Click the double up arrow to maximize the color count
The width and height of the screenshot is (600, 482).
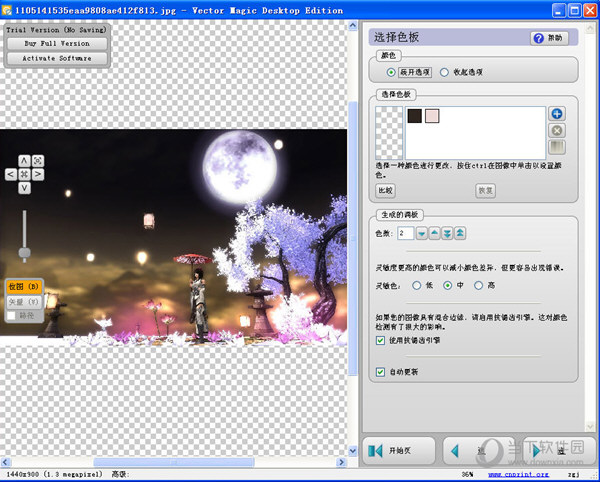coord(460,233)
